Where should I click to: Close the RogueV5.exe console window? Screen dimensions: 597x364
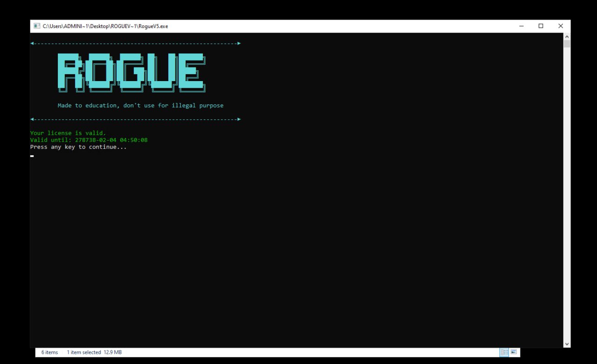pyautogui.click(x=561, y=26)
